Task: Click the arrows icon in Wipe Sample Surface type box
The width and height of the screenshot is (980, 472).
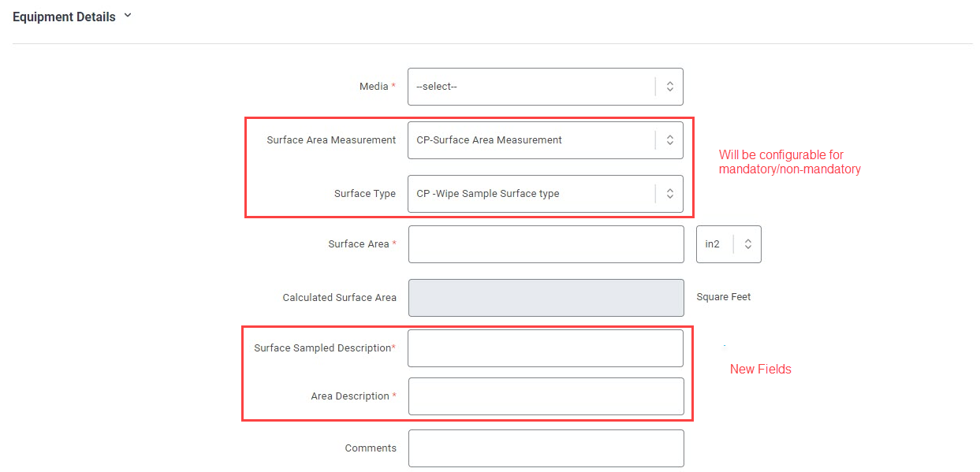Action: [669, 194]
